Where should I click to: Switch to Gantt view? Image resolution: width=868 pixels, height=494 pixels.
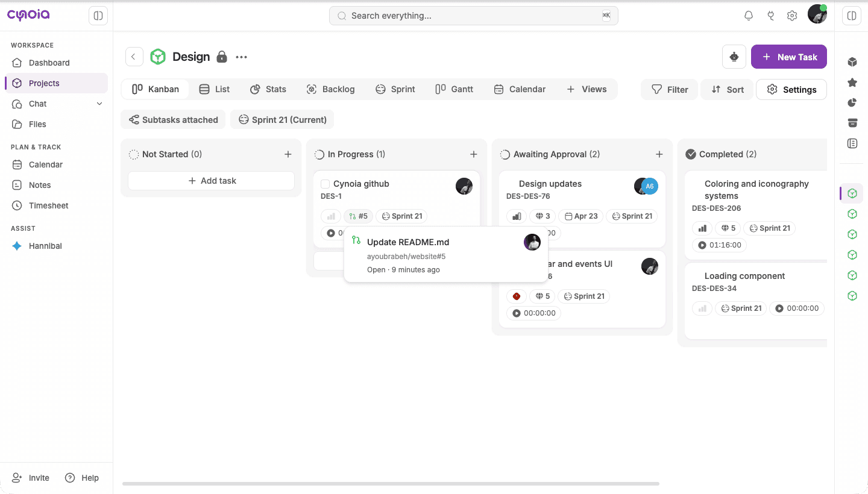tap(454, 89)
